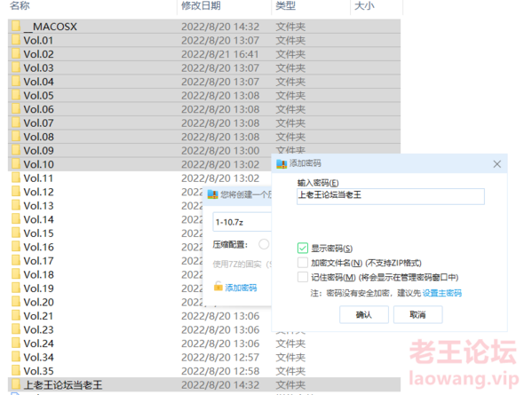This screenshot has height=395, width=532.
Task: Click the 上老王论坛当老王 folder icon
Action: click(x=16, y=384)
